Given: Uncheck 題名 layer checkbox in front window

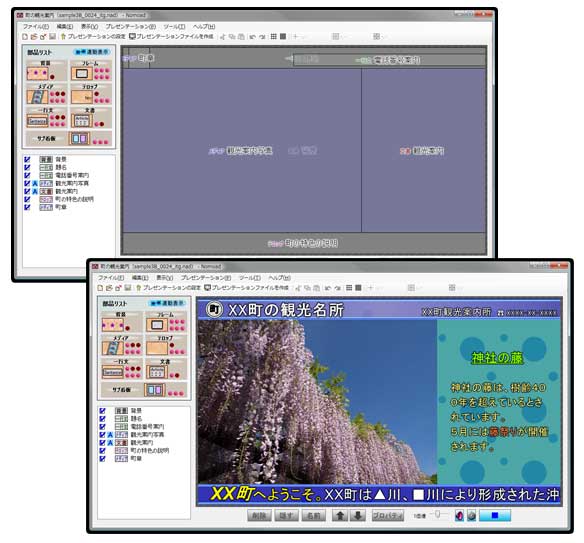Looking at the screenshot, I should [102, 419].
